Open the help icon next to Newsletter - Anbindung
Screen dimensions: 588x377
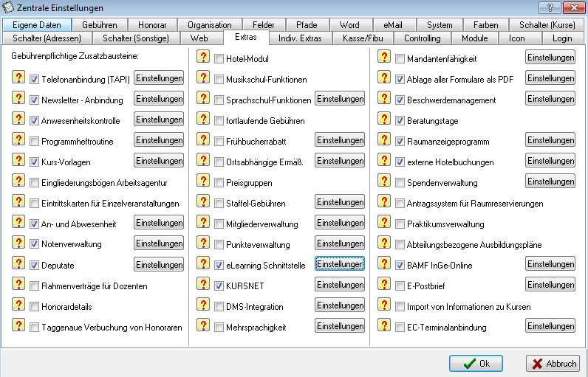[18, 97]
